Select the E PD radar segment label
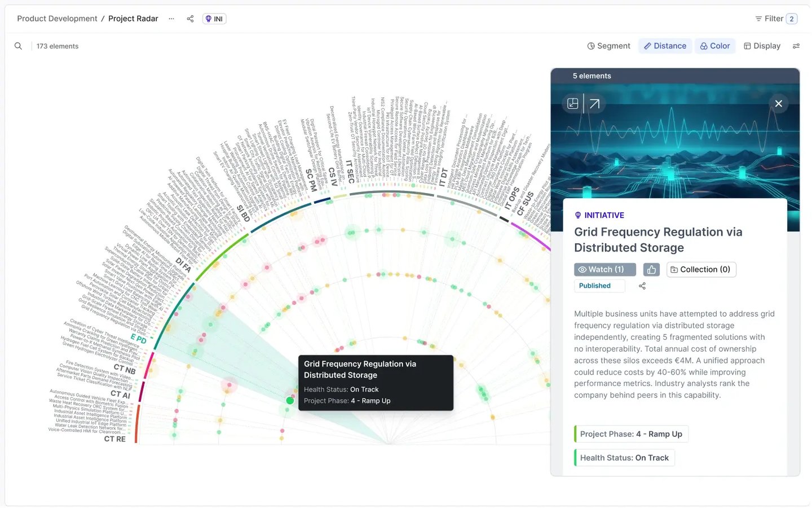 pyautogui.click(x=139, y=339)
